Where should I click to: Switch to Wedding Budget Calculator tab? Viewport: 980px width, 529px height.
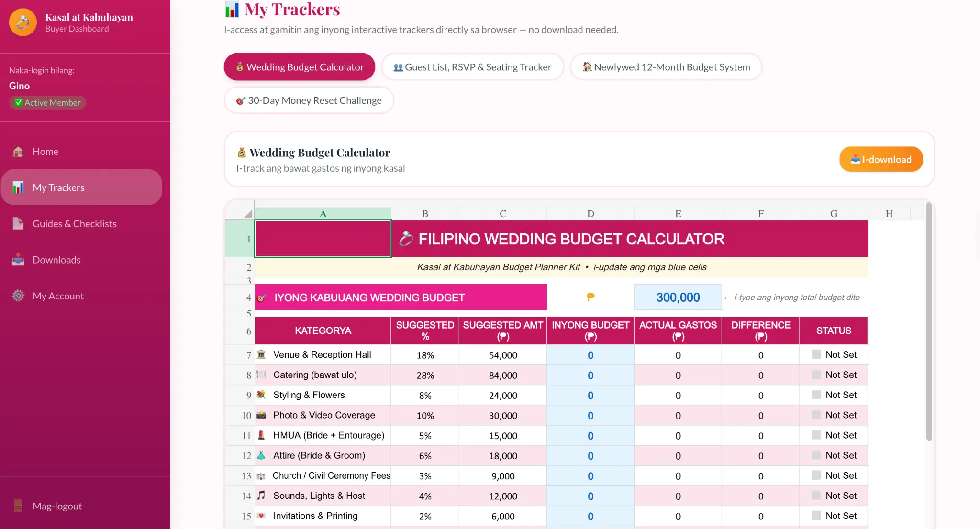point(300,67)
